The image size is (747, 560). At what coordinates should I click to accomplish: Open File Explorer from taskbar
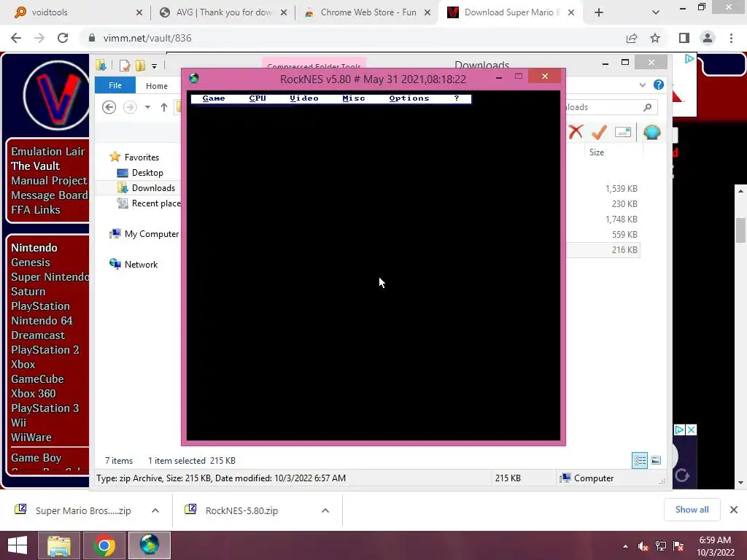(x=58, y=545)
